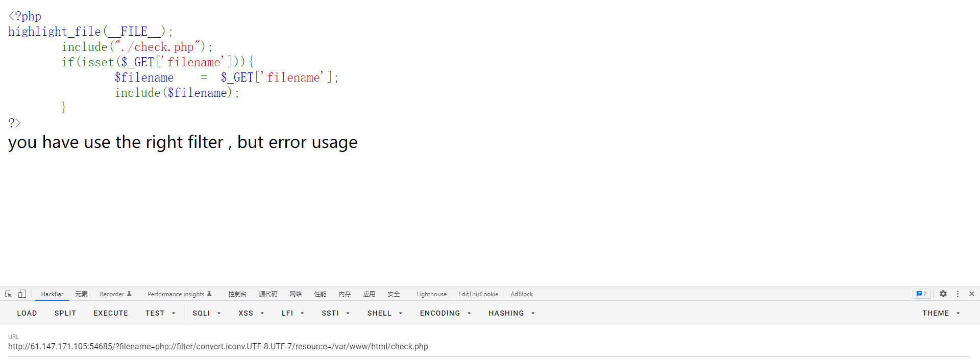The image size is (980, 361).
Task: Switch to the 应用 tab
Action: [x=369, y=294]
